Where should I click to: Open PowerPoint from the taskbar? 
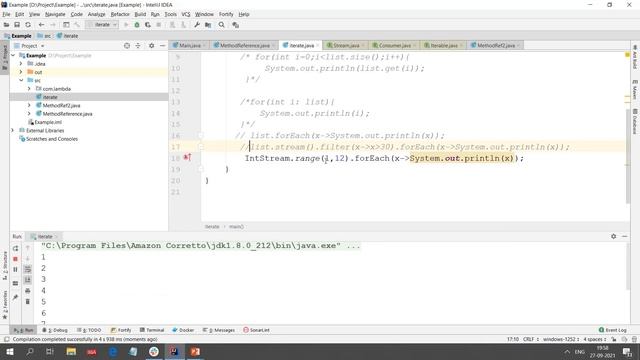pos(195,351)
